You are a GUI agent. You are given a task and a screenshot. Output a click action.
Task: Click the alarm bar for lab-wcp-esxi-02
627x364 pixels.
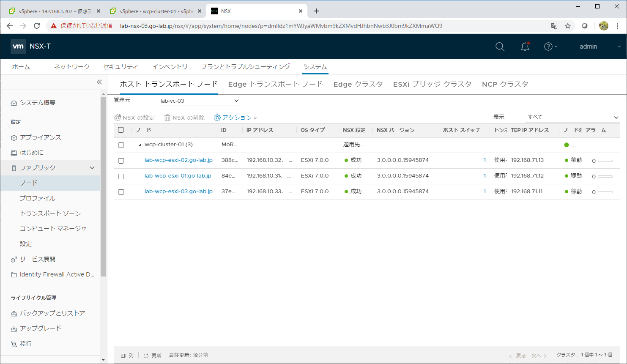click(x=605, y=161)
